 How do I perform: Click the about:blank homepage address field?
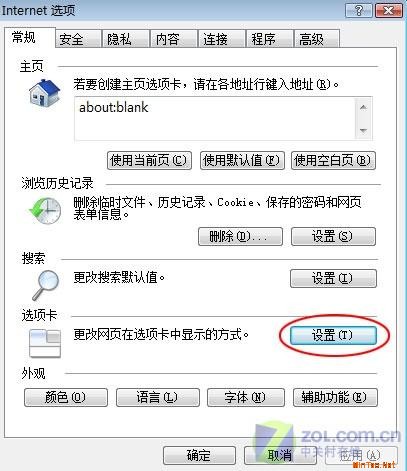click(216, 119)
